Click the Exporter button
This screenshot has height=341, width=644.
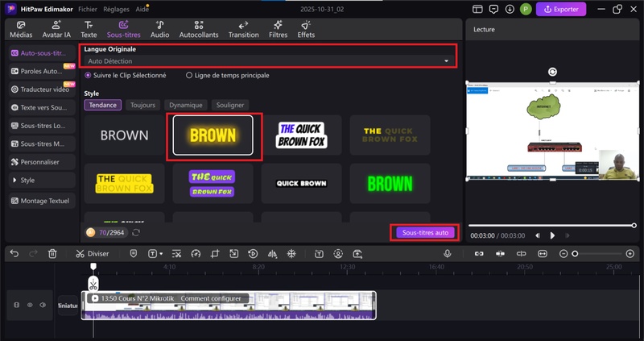click(560, 9)
